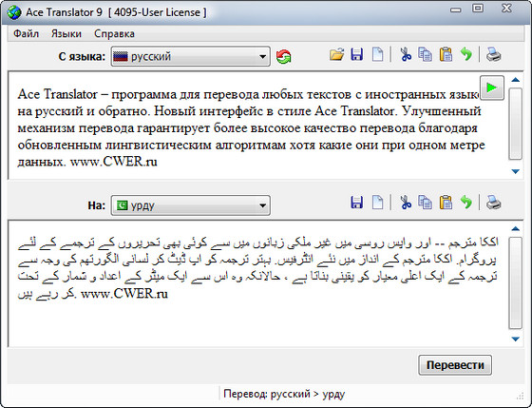The width and height of the screenshot is (532, 408).
Task: Click the source text scrollbar down arrow
Action: (515, 171)
